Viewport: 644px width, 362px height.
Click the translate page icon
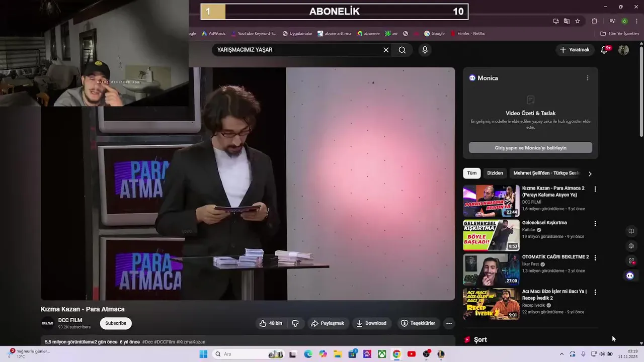coord(567,21)
